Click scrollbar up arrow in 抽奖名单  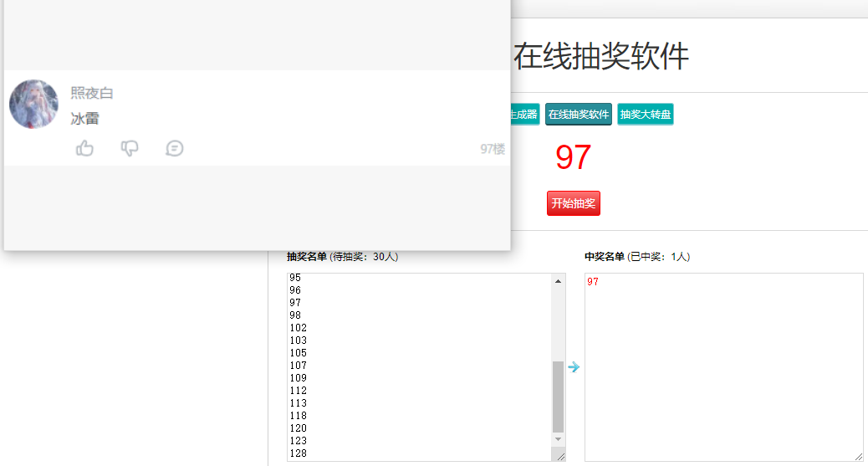(558, 281)
